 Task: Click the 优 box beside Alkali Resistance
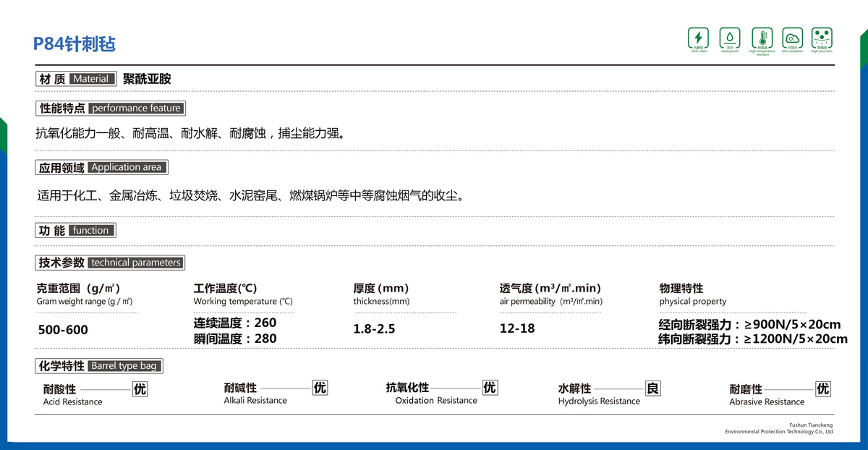320,388
